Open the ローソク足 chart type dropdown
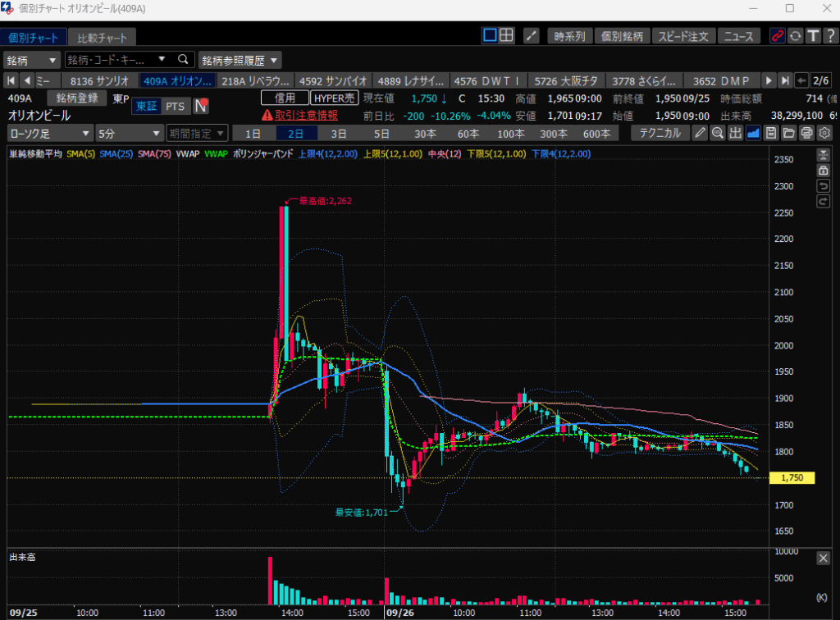 point(50,133)
